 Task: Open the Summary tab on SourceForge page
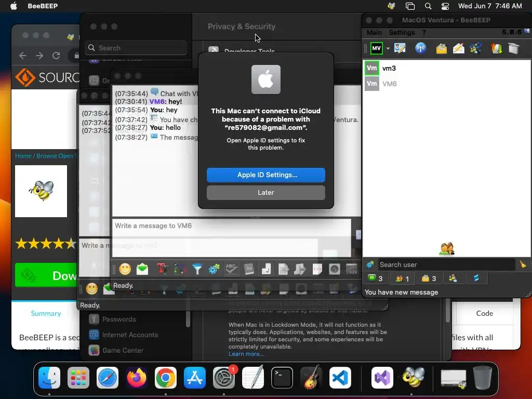point(46,313)
